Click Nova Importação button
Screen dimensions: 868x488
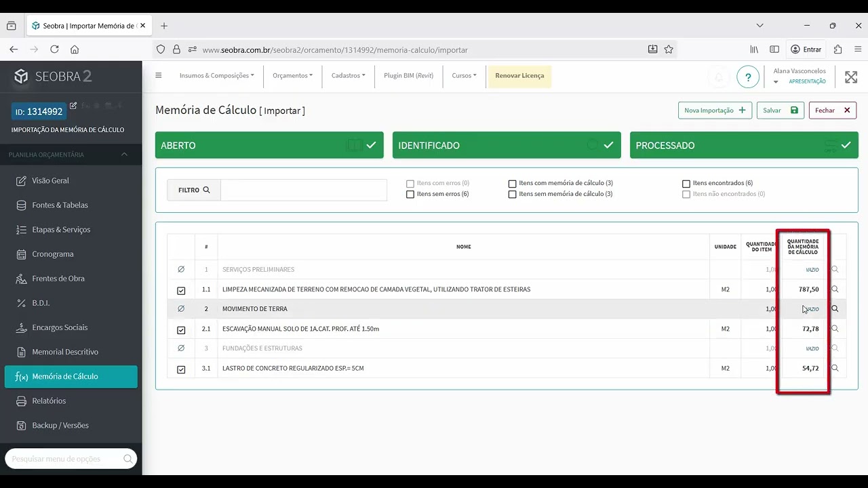point(715,110)
